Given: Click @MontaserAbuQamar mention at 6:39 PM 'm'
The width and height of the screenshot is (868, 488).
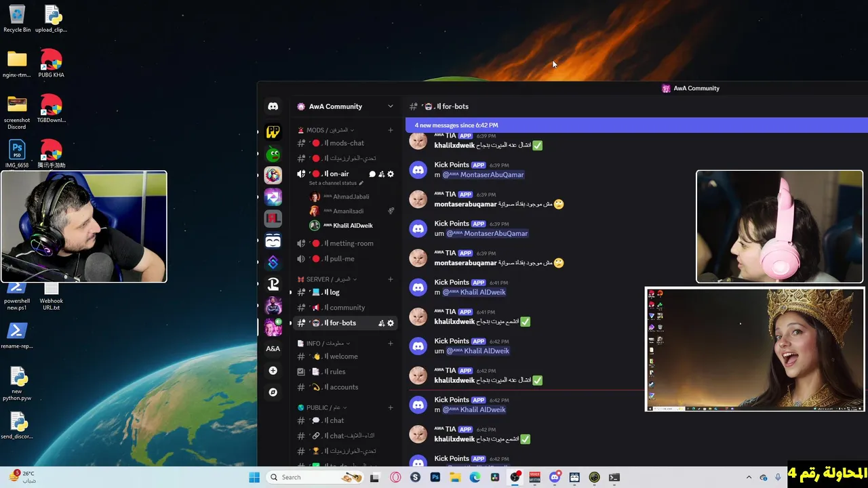Looking at the screenshot, I should coord(483,175).
